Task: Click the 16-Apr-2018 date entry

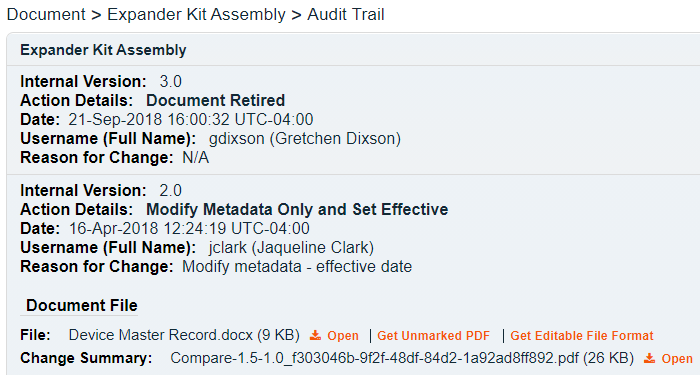Action: tap(189, 229)
